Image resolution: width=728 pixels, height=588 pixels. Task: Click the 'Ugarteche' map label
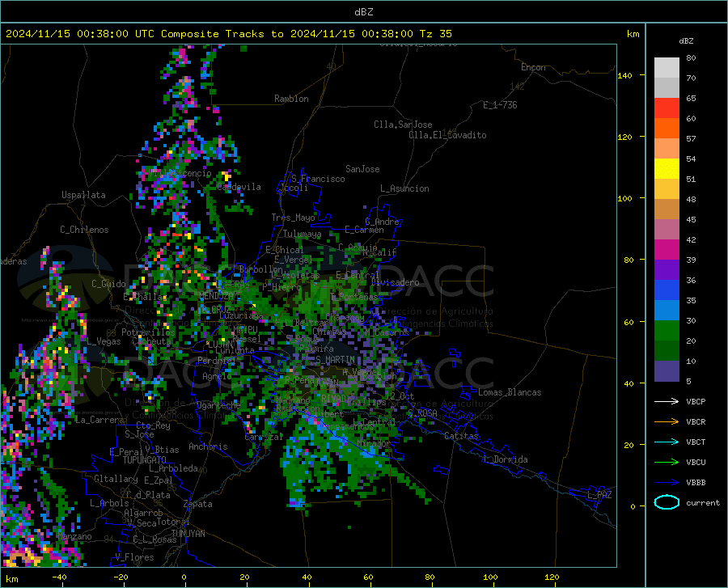pos(218,405)
